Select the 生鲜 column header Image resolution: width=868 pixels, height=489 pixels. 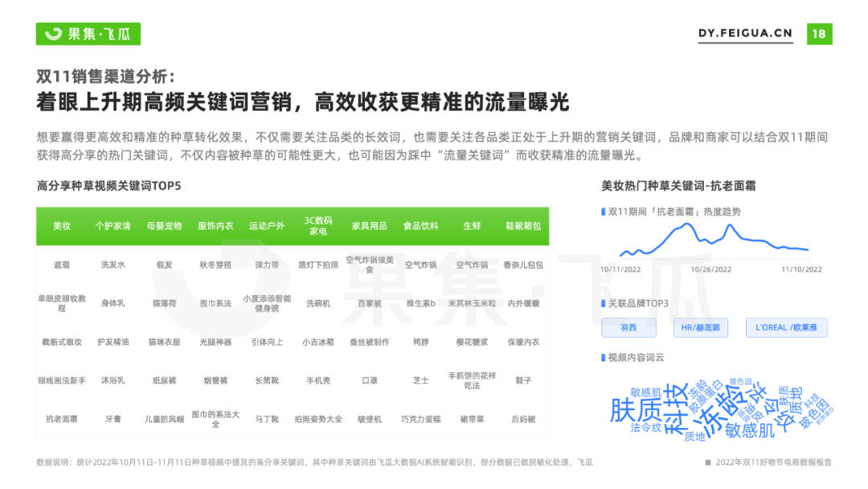coord(473,226)
